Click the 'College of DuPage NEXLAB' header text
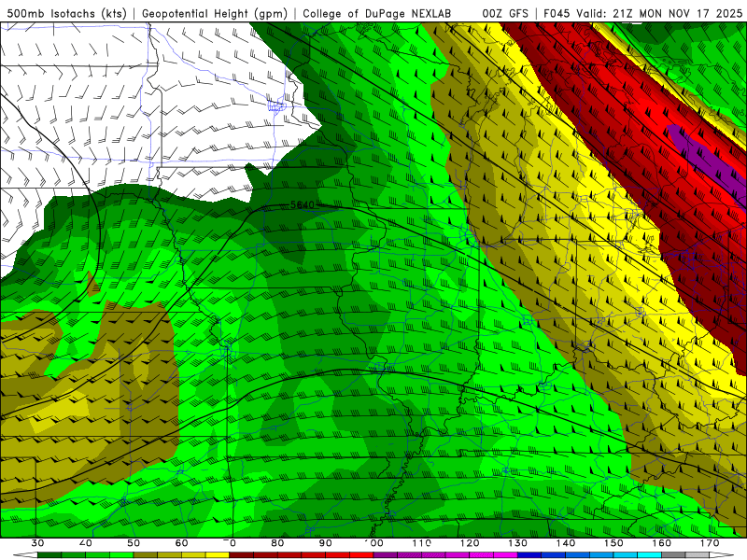Viewport: 747px width, 560px height. (x=377, y=13)
